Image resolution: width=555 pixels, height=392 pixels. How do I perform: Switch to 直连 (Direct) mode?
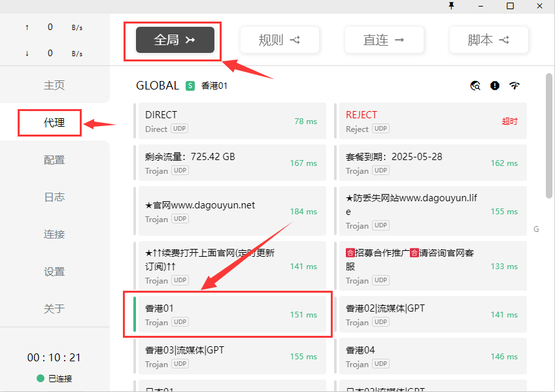pyautogui.click(x=384, y=40)
